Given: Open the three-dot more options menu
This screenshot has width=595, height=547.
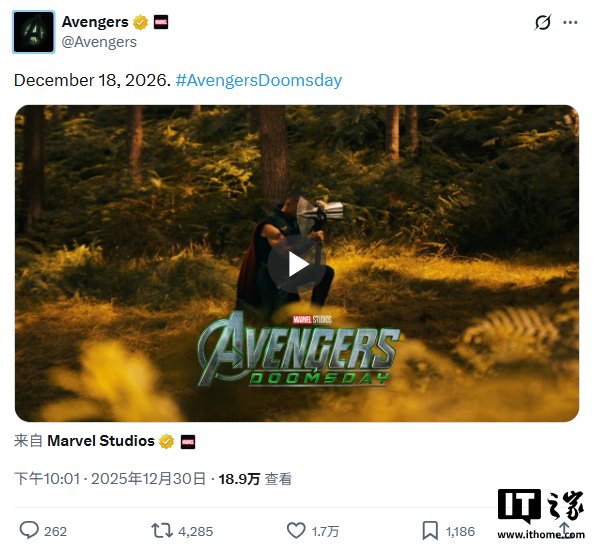Looking at the screenshot, I should click(x=570, y=22).
